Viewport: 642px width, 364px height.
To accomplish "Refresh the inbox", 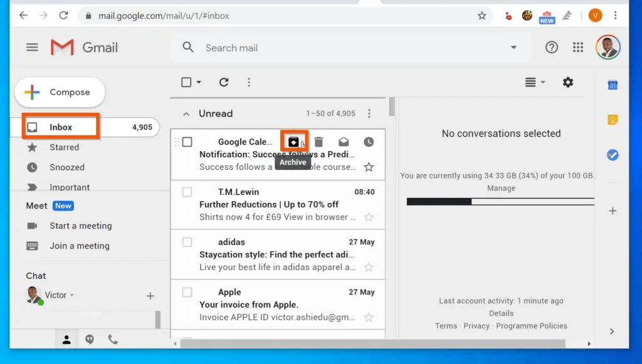I will point(224,82).
